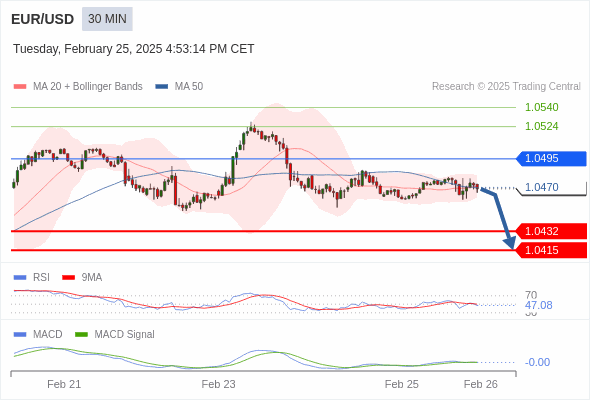Click the MACD blue legend marker
This screenshot has width=590, height=400.
[x=20, y=335]
